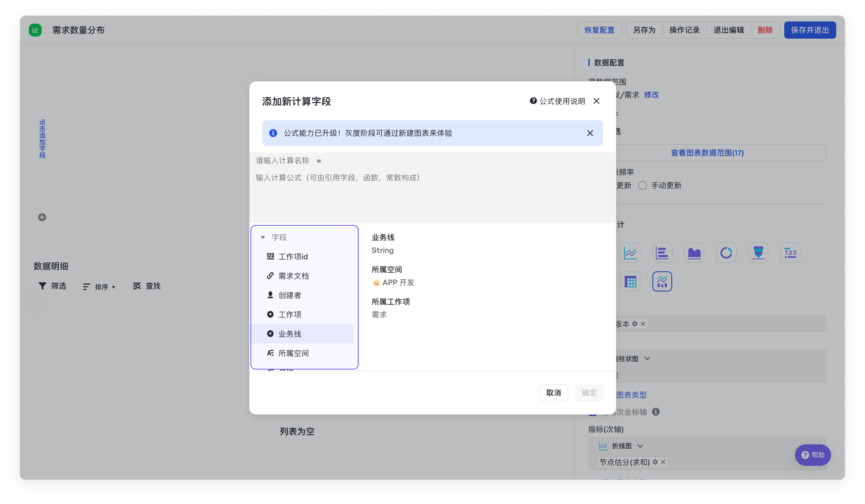Choose the 123 metric card chart icon
865x504 pixels.
[x=790, y=253]
